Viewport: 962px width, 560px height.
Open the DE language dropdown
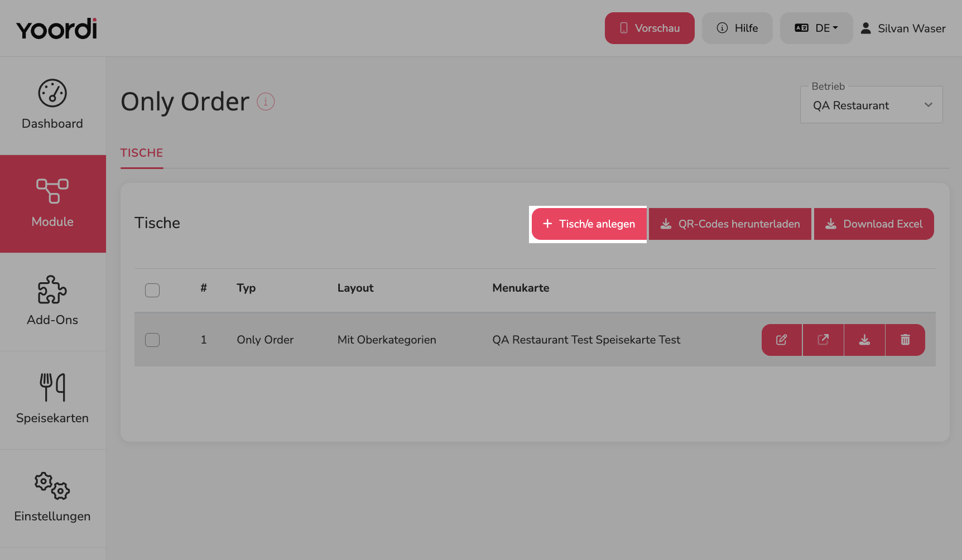pyautogui.click(x=816, y=28)
